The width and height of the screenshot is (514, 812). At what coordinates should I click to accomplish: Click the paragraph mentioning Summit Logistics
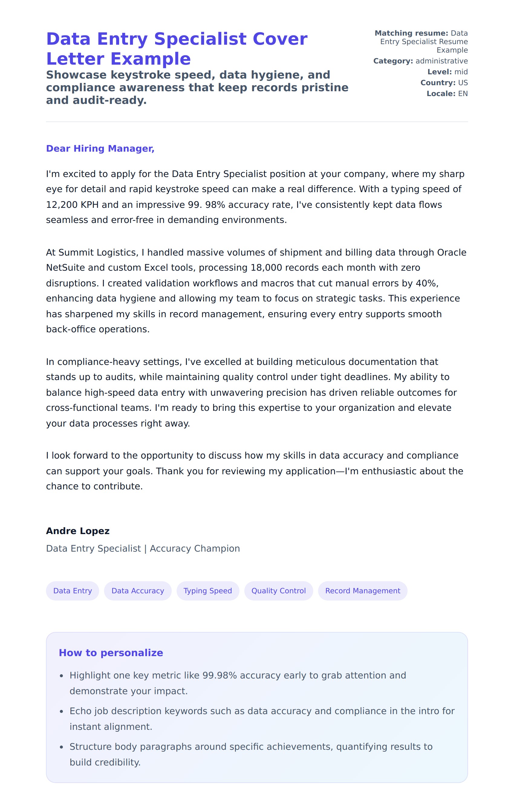pos(256,291)
